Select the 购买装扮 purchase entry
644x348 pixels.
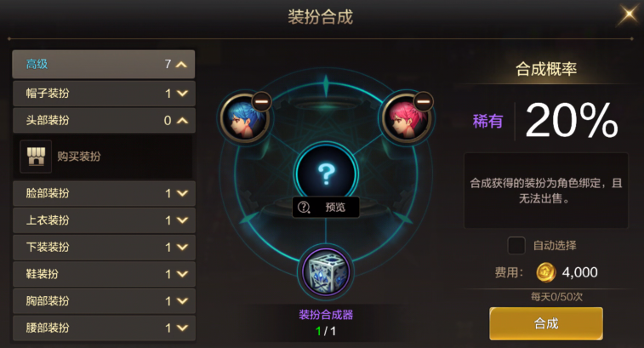click(x=103, y=156)
